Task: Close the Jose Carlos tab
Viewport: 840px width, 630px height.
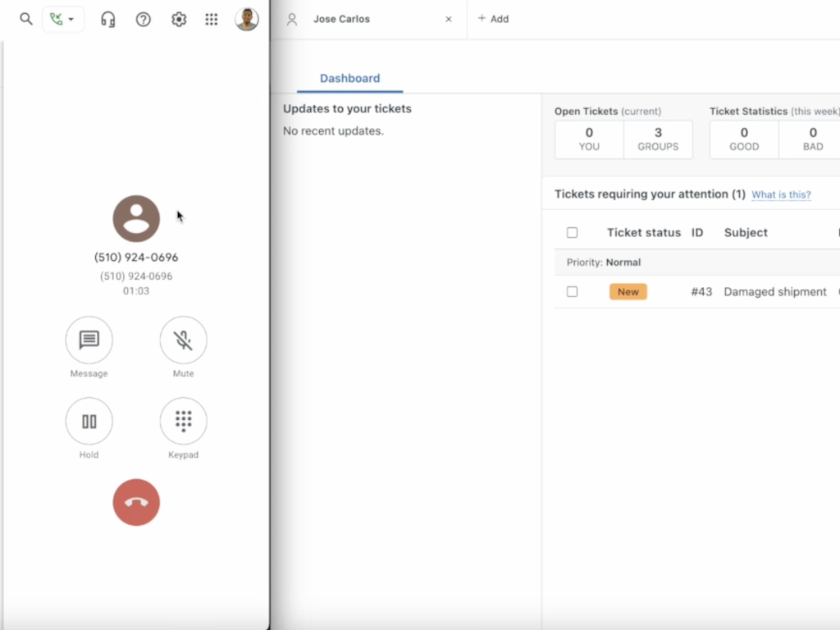Action: coord(449,19)
